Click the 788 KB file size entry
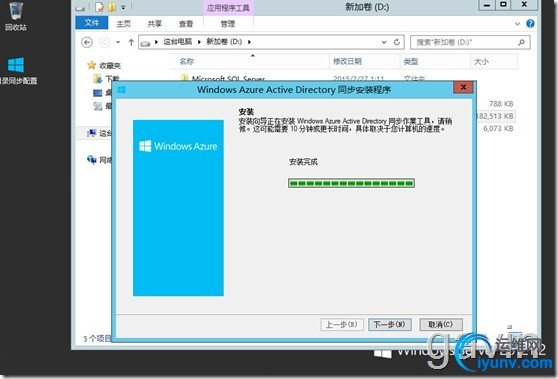This screenshot has width=558, height=379. click(x=501, y=104)
